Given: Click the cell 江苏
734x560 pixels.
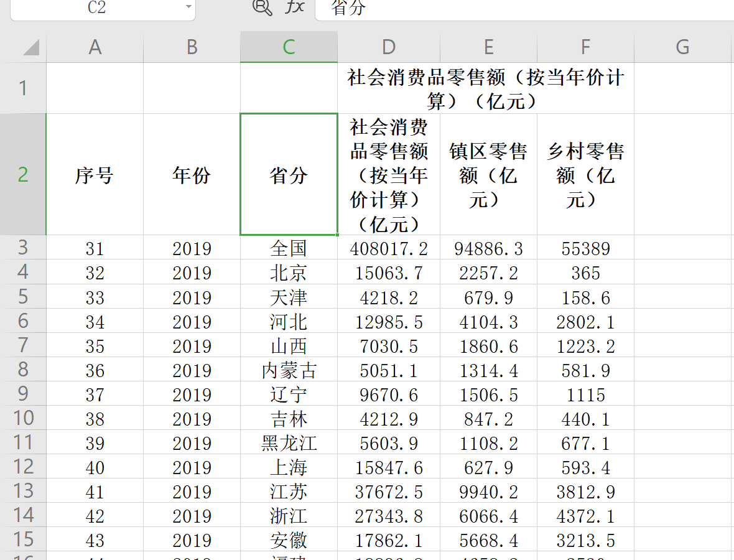Looking at the screenshot, I should (289, 491).
